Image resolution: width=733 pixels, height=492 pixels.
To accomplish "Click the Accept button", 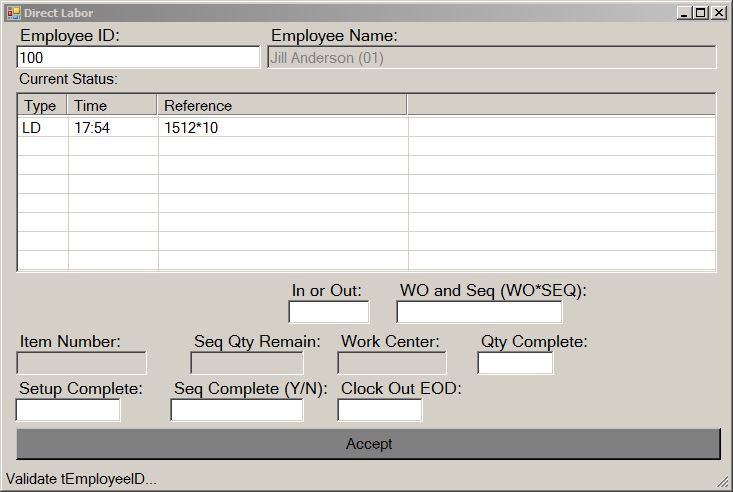I will (368, 444).
